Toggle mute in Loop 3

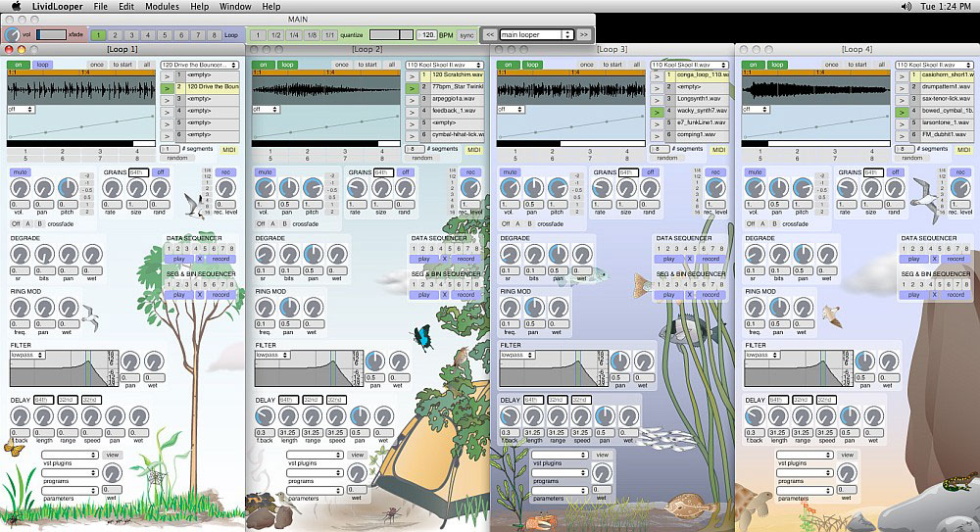pos(509,172)
